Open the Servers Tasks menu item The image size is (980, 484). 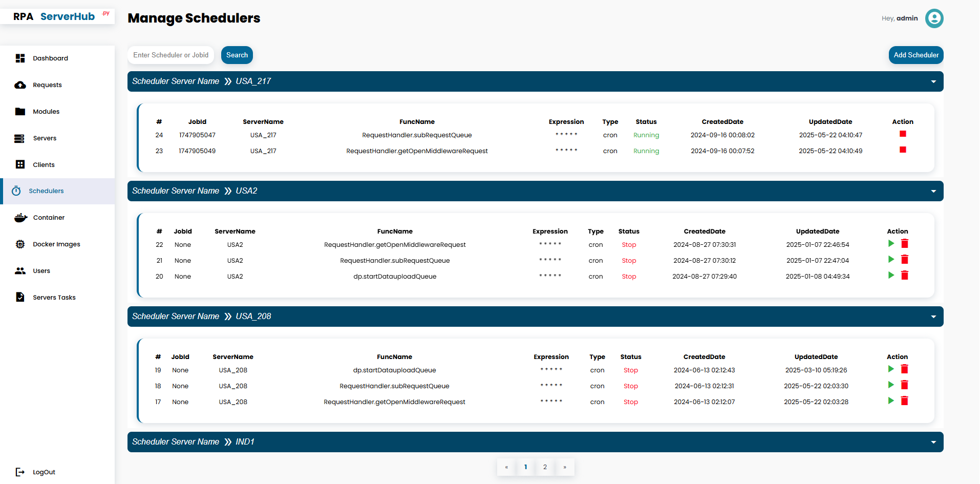tap(54, 298)
